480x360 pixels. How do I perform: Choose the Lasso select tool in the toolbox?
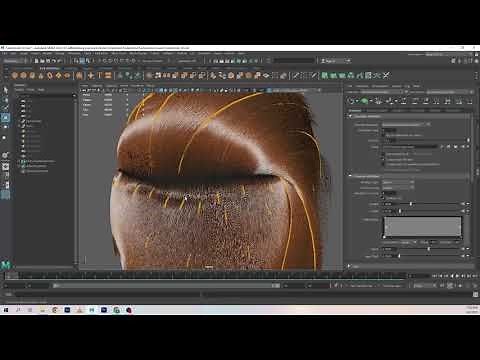click(x=5, y=99)
